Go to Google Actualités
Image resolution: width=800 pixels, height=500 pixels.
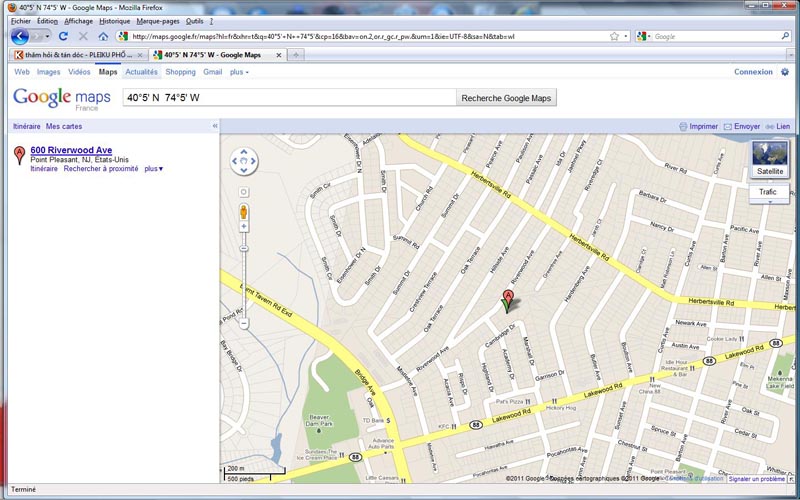pos(141,72)
